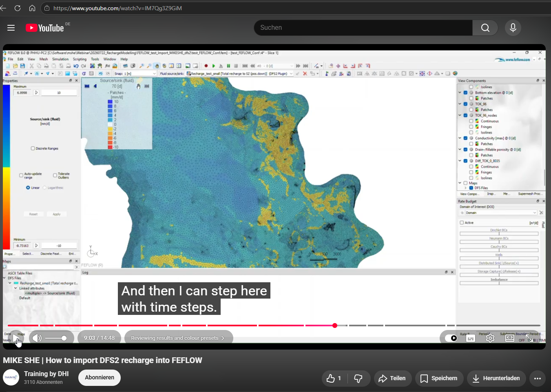Click Speichern to save video

click(439, 379)
